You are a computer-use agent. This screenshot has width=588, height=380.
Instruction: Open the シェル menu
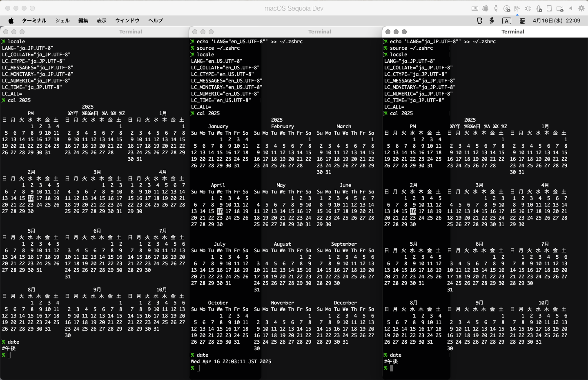point(62,20)
